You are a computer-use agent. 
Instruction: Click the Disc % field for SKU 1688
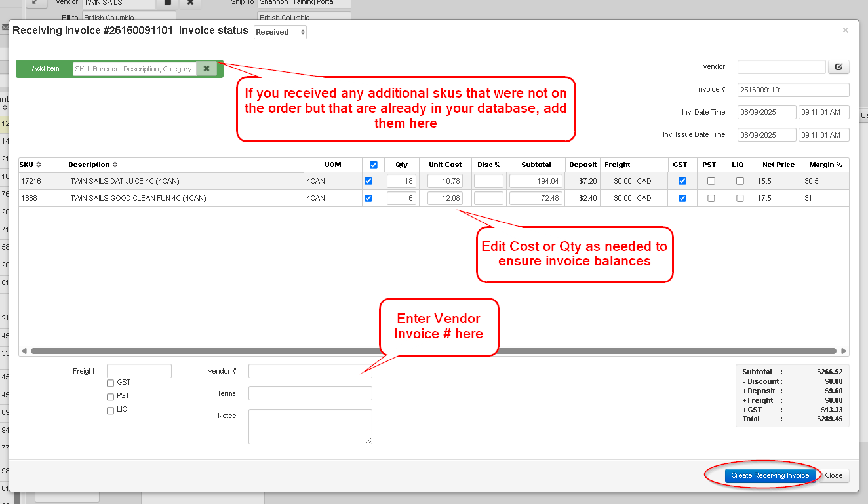pyautogui.click(x=488, y=198)
